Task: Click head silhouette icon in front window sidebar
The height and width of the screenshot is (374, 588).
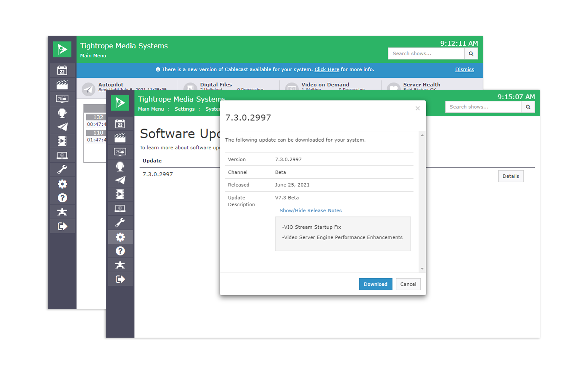Action: pyautogui.click(x=120, y=166)
